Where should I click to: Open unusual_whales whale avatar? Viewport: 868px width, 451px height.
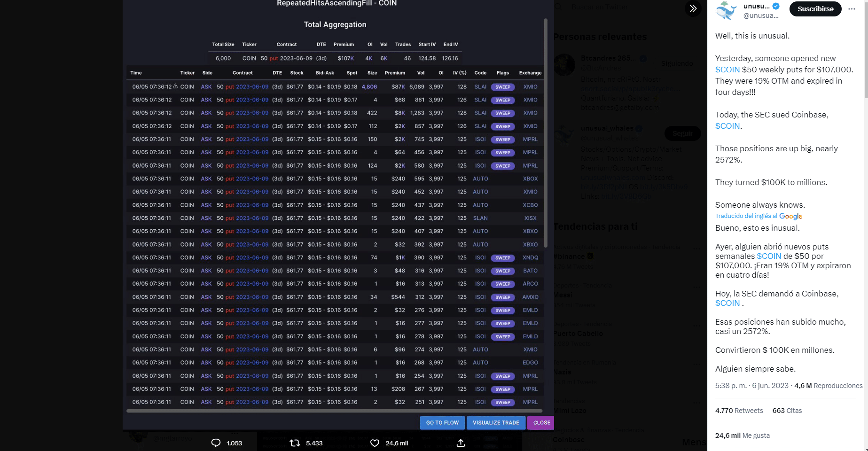click(726, 10)
